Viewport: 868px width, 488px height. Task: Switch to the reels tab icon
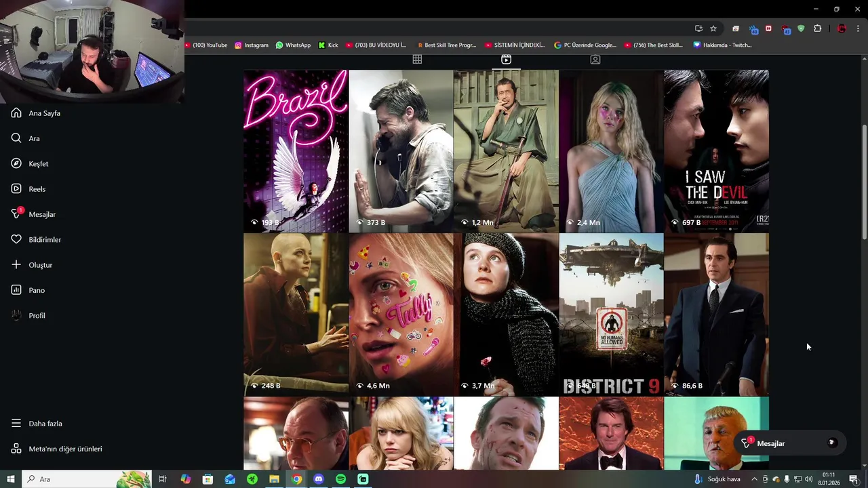coord(506,60)
